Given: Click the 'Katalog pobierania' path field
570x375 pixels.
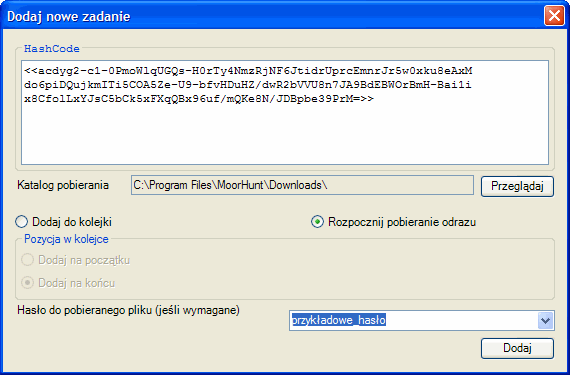Looking at the screenshot, I should click(x=302, y=185).
